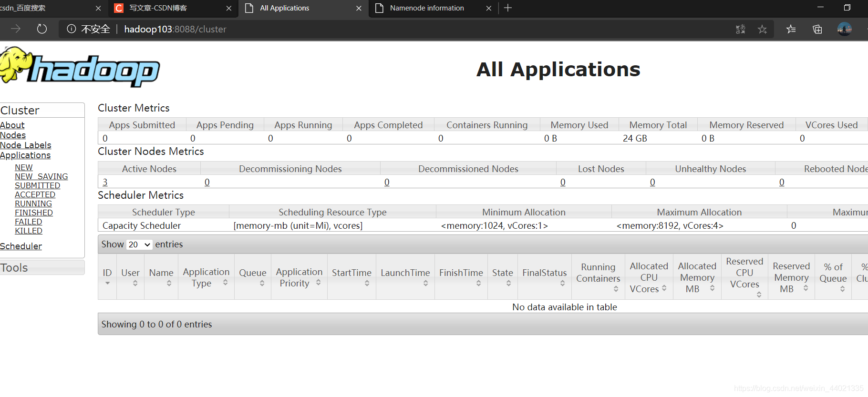The height and width of the screenshot is (397, 868).
Task: Close the Namenode information tab
Action: [488, 8]
